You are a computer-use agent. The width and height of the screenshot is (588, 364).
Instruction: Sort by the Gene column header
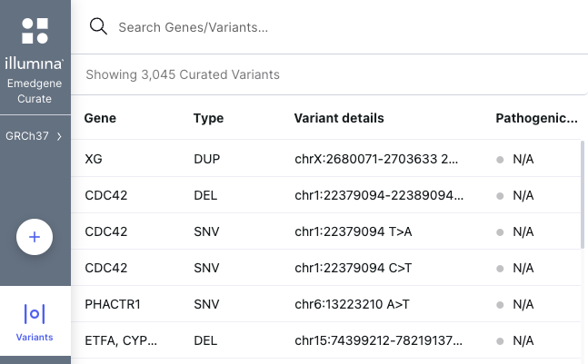pyautogui.click(x=100, y=118)
